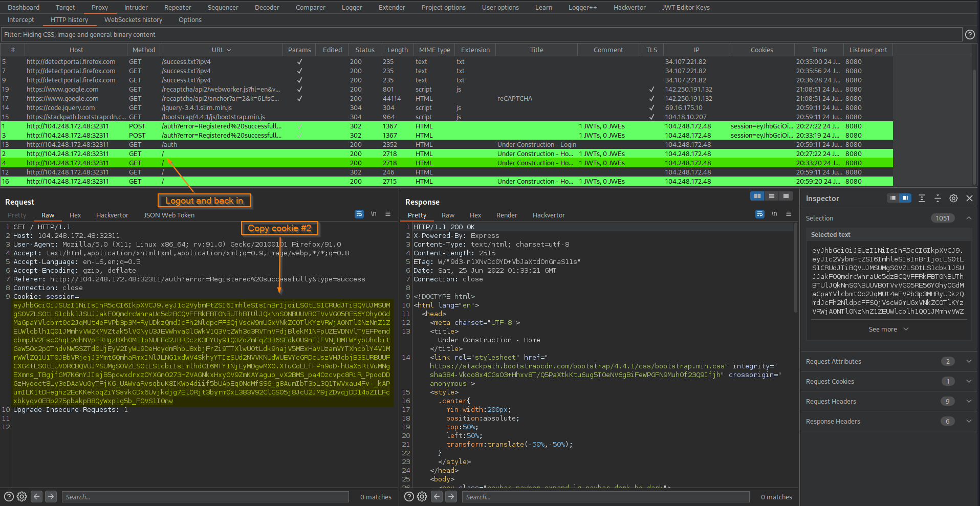Select history row 17 reCAPTCHA anchor request
980x506 pixels.
pos(447,98)
